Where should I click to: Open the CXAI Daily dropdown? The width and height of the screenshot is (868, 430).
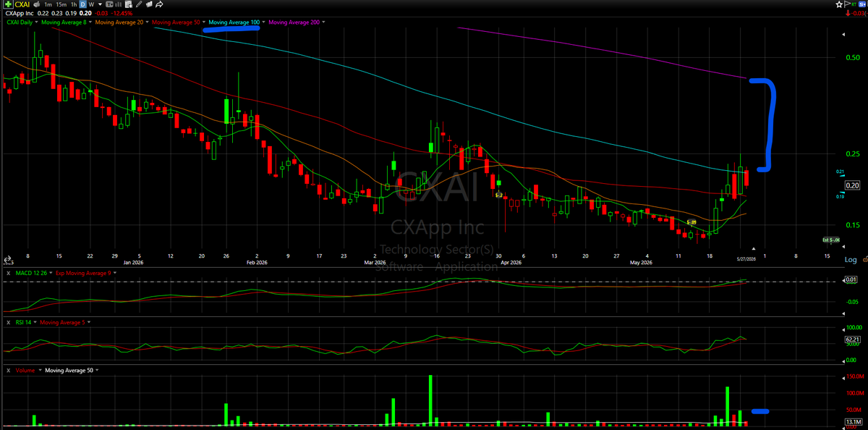point(37,22)
